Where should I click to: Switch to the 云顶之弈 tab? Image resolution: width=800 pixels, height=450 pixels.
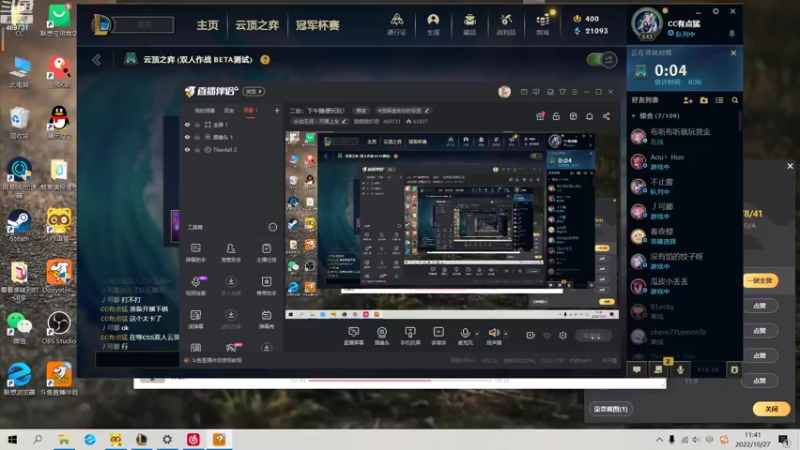point(257,25)
